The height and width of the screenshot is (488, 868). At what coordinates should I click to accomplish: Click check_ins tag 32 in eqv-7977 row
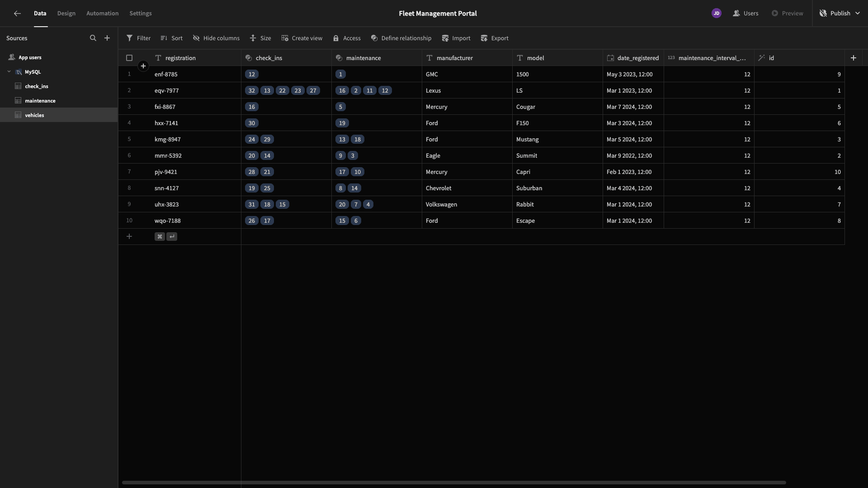pos(252,90)
